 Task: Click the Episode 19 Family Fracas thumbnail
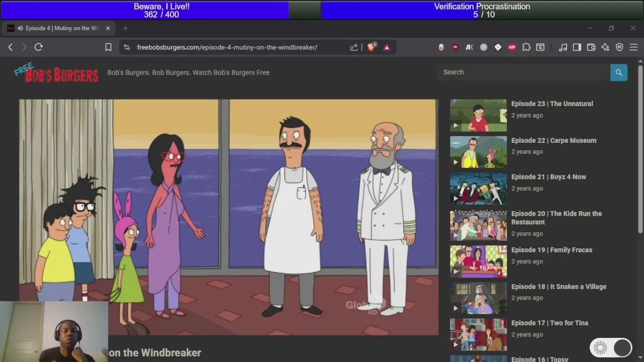click(478, 261)
